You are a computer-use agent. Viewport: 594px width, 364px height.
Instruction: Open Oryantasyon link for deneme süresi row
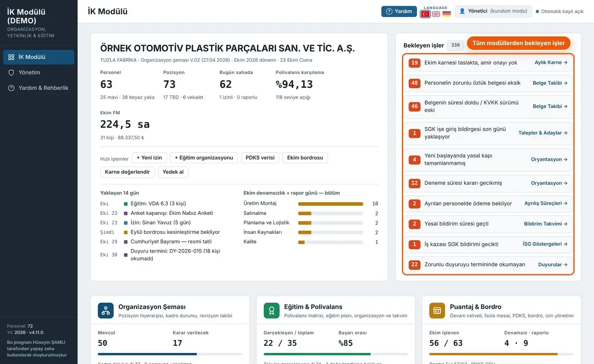point(549,183)
